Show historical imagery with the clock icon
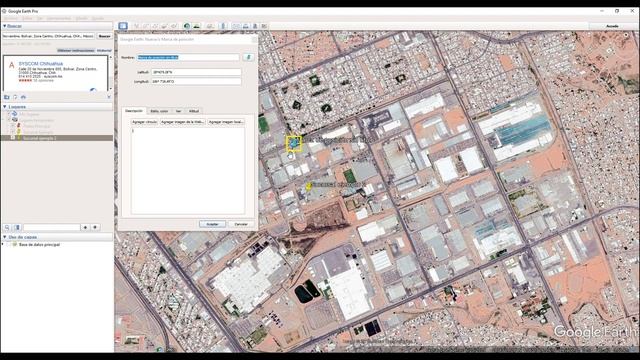 [187, 26]
